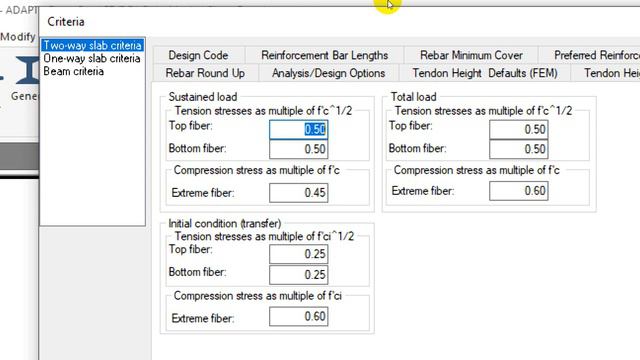
Task: Open the Modify menu in ADAPT window
Action: click(18, 37)
